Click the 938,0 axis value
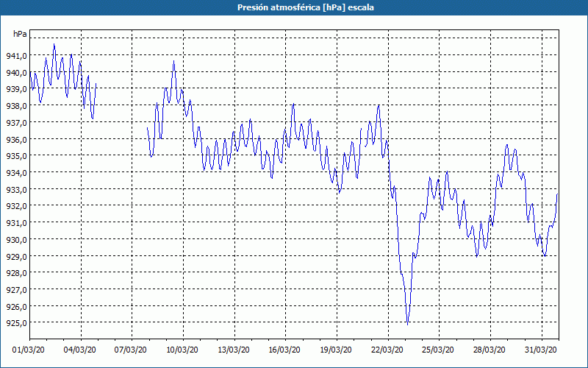The image size is (588, 368). (x=16, y=106)
